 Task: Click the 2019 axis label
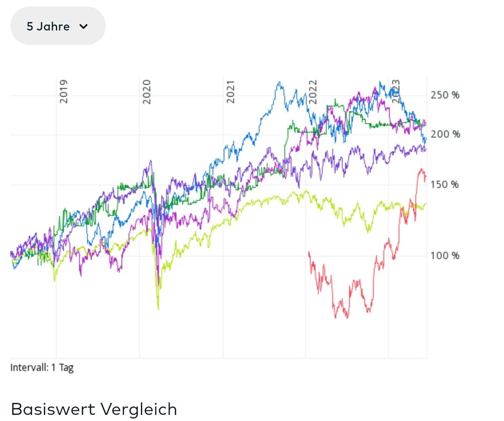[65, 92]
